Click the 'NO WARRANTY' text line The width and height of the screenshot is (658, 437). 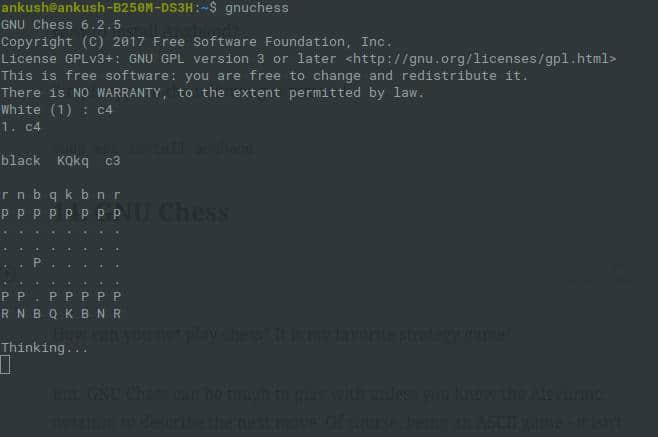[x=213, y=93]
